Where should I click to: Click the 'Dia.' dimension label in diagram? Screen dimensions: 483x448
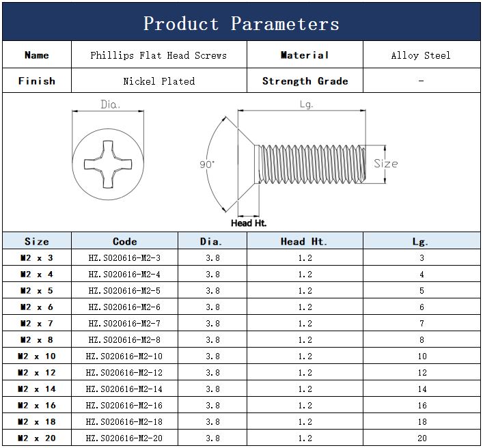pos(110,104)
